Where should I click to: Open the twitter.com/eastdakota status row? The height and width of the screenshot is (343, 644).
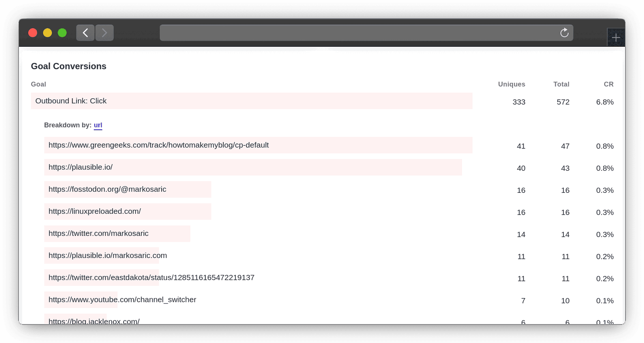tap(151, 278)
